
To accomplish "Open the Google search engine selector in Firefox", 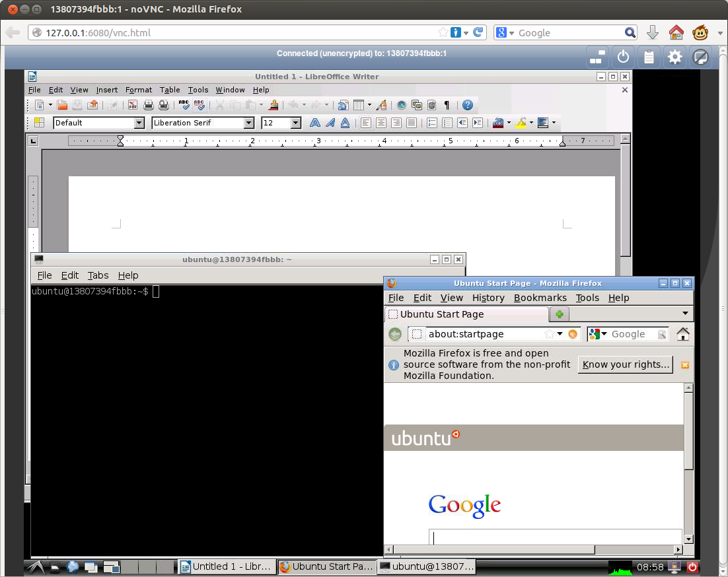I will pos(598,334).
